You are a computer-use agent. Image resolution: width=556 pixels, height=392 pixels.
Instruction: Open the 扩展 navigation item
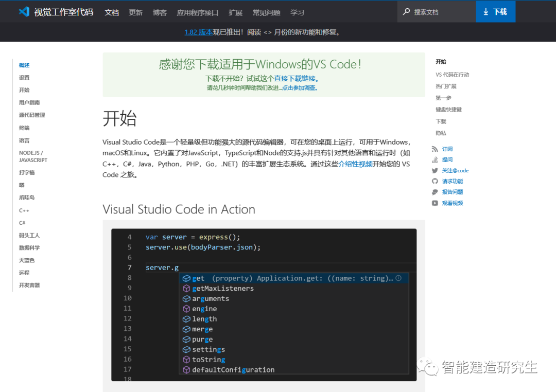(x=235, y=12)
